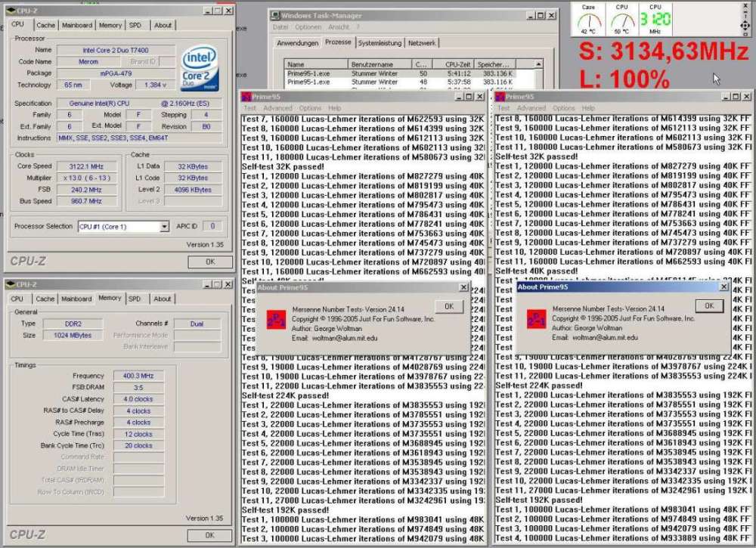Screen dimensions: 756x548
Task: Open Help menu in right Prime95 window
Action: tap(588, 108)
